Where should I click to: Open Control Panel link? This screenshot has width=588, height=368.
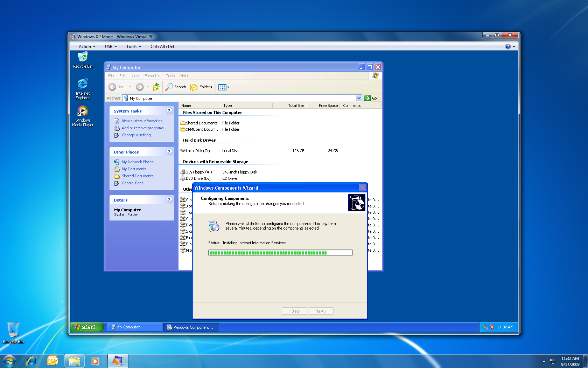(x=133, y=183)
